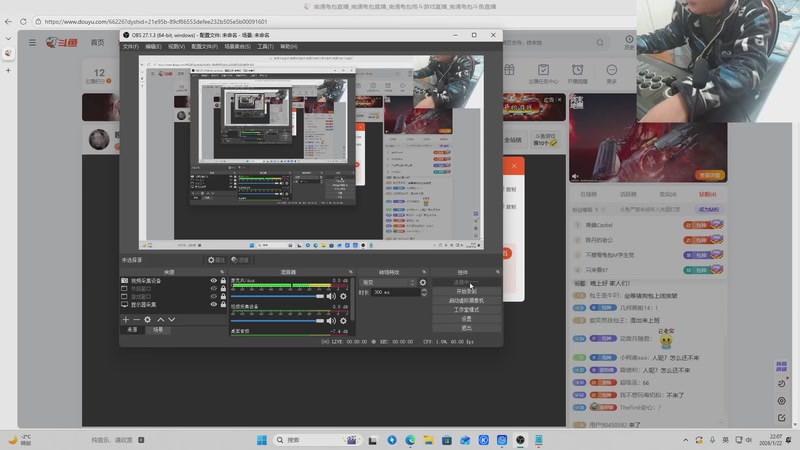Image resolution: width=800 pixels, height=450 pixels.
Task: Open the Windows Start menu
Action: point(262,440)
